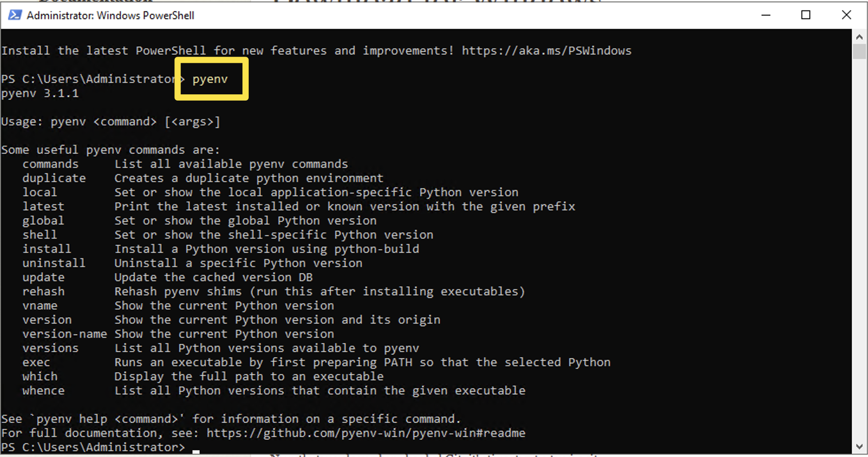Click 'Update the cached version DB' description
The width and height of the screenshot is (868, 457).
214,277
